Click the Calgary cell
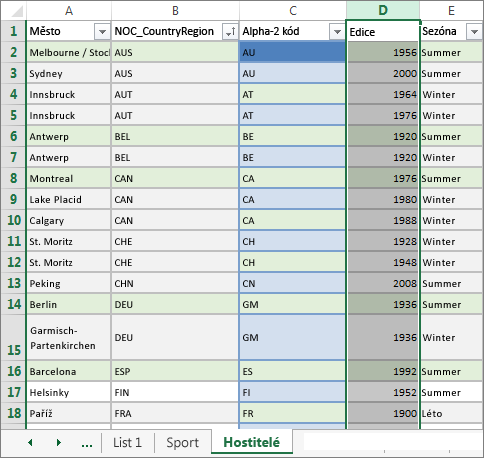Image resolution: width=484 pixels, height=458 pixels. pyautogui.click(x=69, y=220)
